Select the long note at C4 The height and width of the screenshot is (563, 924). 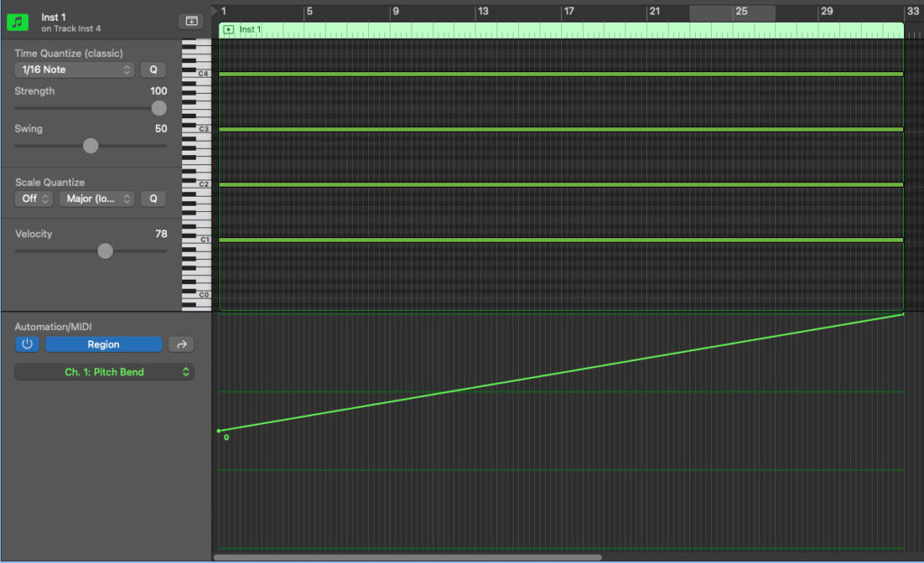pos(559,74)
